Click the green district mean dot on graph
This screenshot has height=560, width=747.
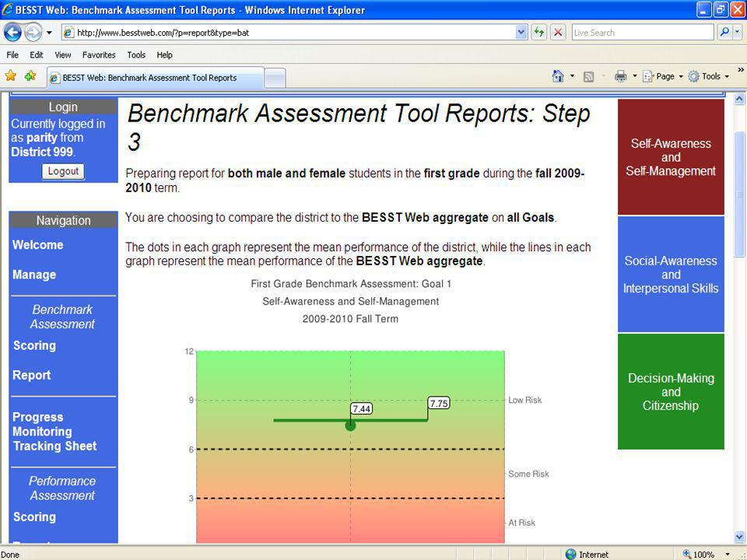tap(350, 425)
